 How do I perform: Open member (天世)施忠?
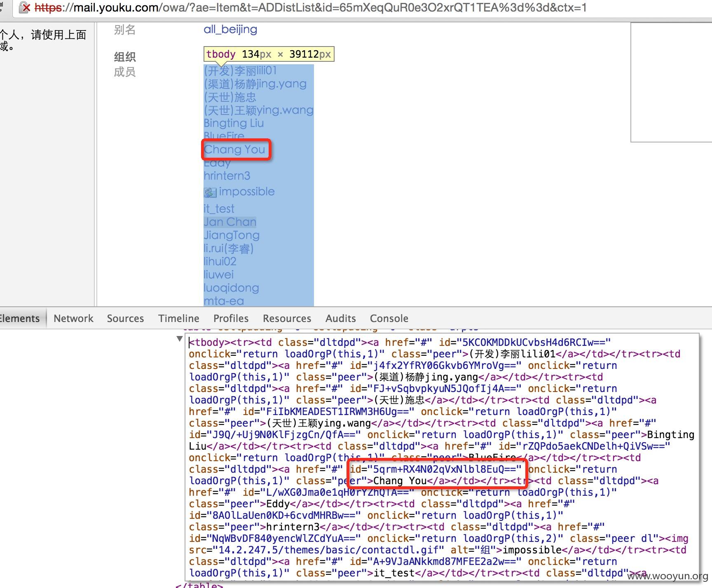coord(230,97)
